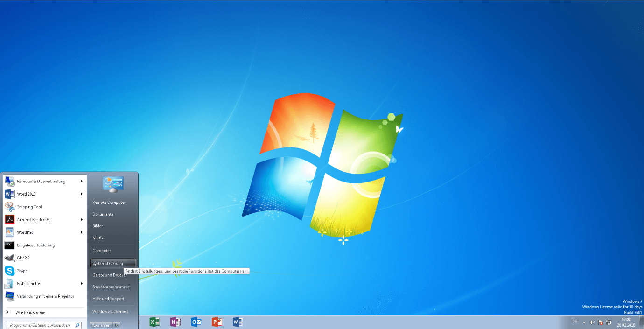
Task: Click the DE language indicator
Action: 574,322
